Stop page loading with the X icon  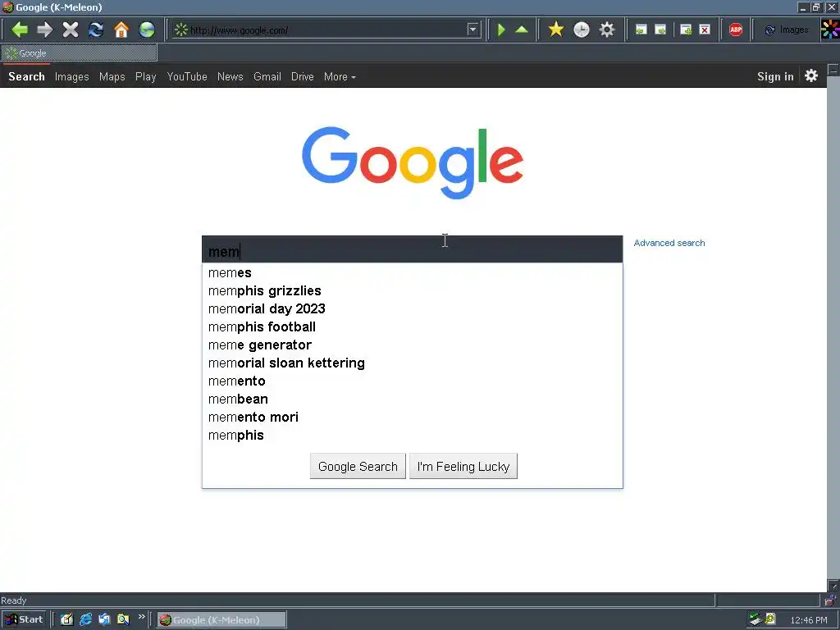point(71,30)
